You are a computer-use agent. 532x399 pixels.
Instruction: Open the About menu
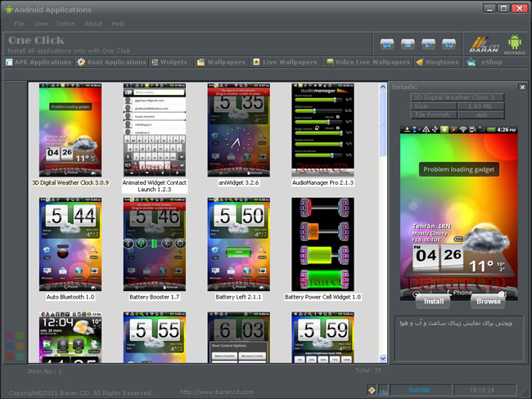pos(93,24)
